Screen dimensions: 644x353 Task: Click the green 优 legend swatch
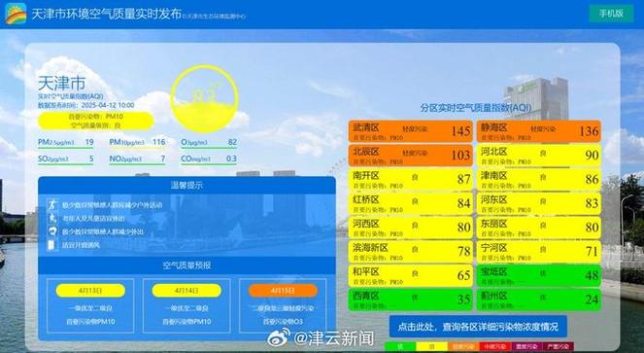click(400, 347)
